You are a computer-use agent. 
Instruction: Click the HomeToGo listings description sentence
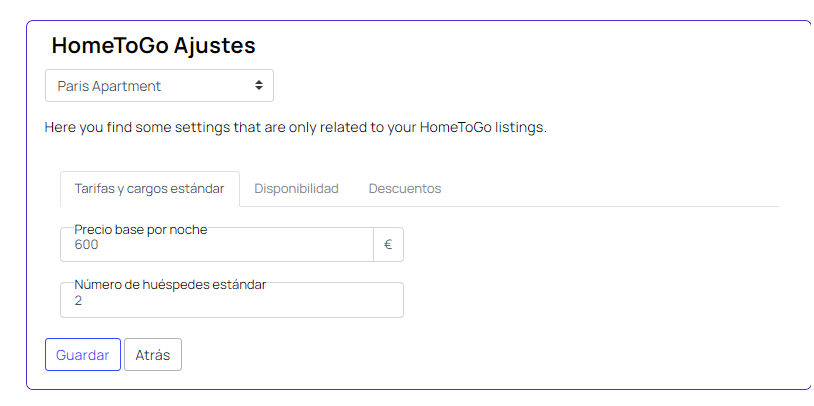coord(296,128)
